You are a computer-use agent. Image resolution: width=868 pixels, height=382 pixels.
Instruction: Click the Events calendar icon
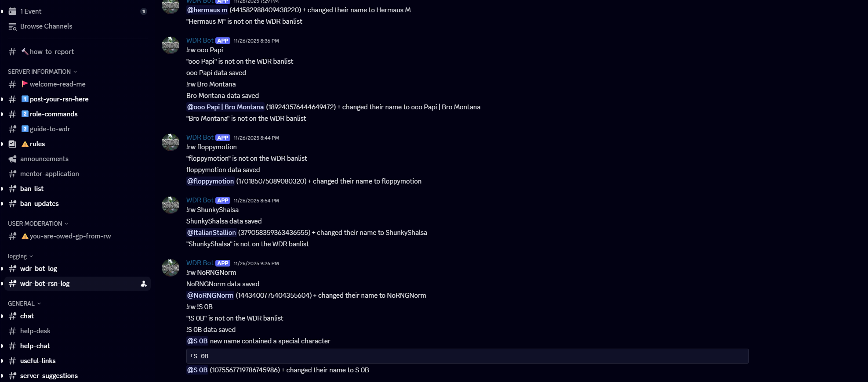click(x=12, y=11)
